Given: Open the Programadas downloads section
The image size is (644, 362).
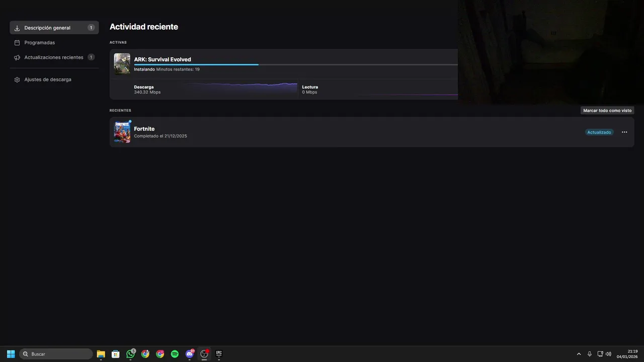Looking at the screenshot, I should [54, 43].
